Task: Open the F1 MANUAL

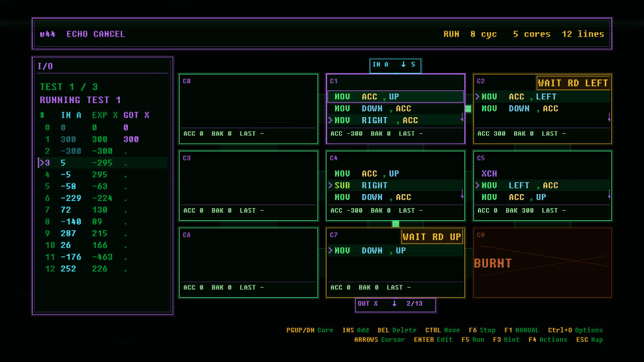Action: 521,330
